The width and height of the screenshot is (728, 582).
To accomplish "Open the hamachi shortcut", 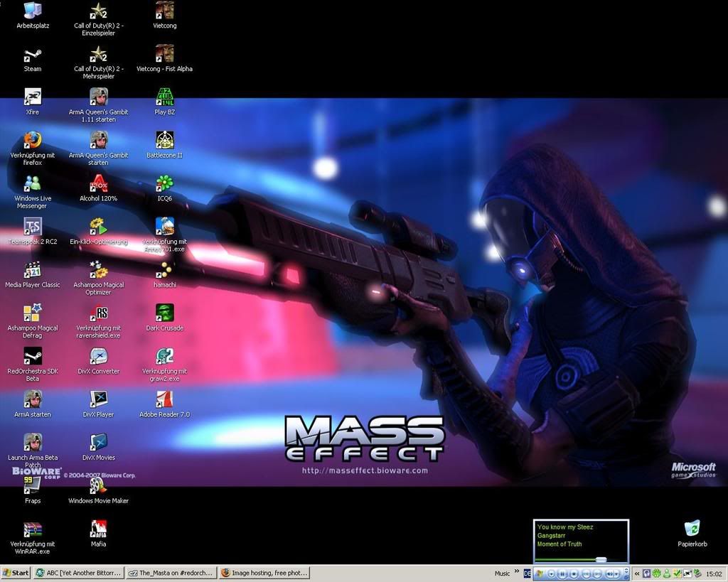I will (164, 271).
